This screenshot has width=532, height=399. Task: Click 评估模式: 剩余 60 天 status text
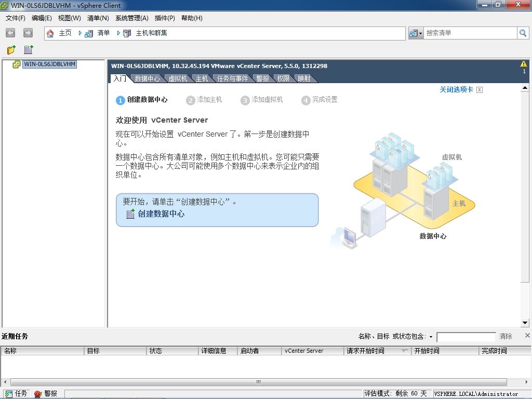pyautogui.click(x=395, y=394)
